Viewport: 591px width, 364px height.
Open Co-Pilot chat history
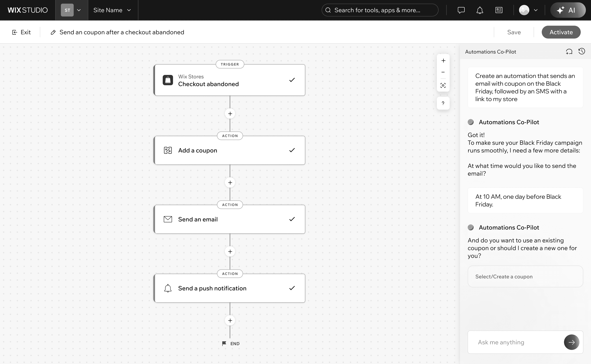coord(582,51)
